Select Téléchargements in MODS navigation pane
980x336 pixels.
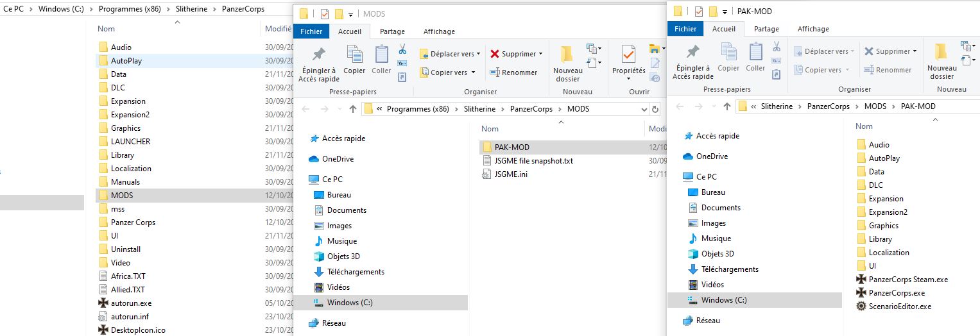[348, 272]
